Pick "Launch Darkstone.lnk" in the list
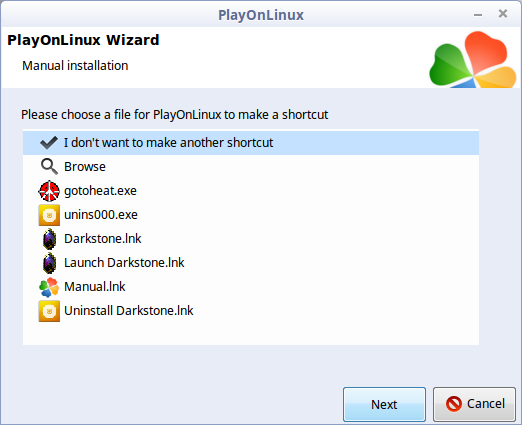 pyautogui.click(x=251, y=263)
